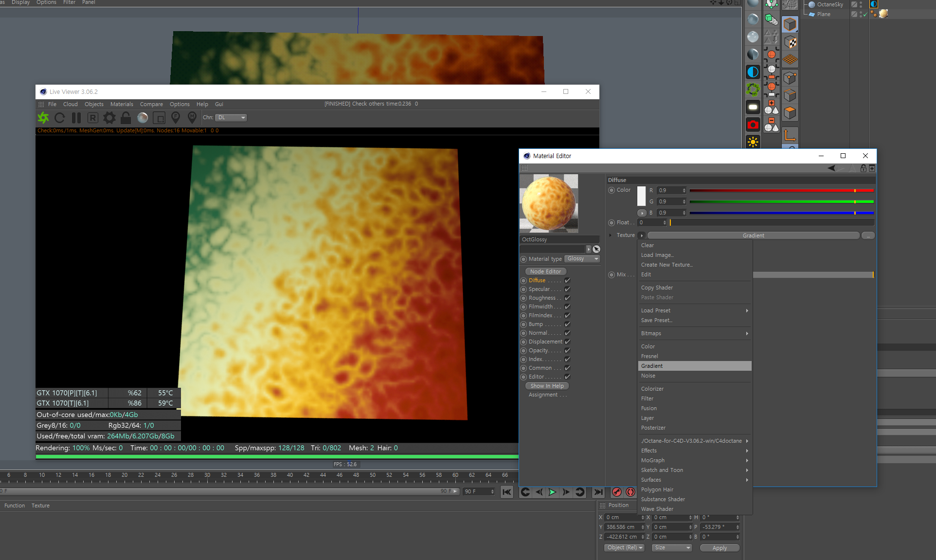The width and height of the screenshot is (936, 560).
Task: Open the Size dropdown
Action: tap(672, 548)
